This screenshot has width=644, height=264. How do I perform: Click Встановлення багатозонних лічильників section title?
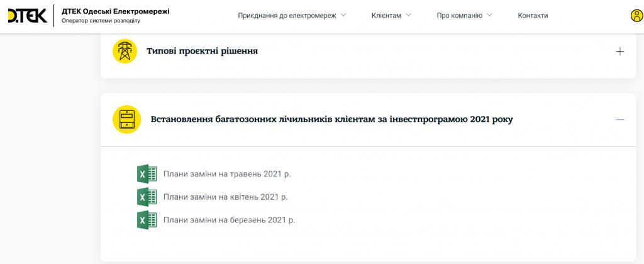pos(331,119)
